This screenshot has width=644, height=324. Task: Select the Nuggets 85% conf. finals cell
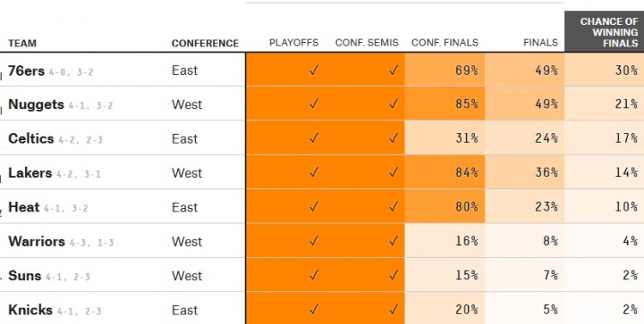click(x=445, y=104)
